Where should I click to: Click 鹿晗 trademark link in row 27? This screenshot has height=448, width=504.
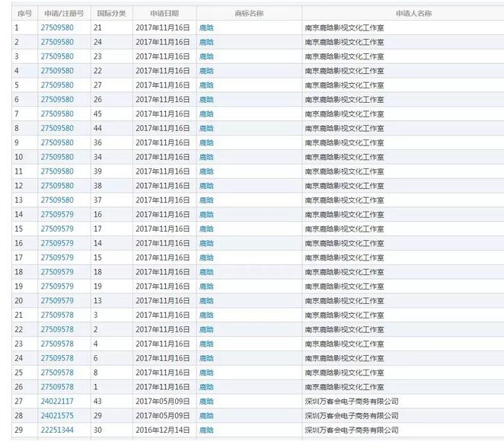(x=206, y=401)
